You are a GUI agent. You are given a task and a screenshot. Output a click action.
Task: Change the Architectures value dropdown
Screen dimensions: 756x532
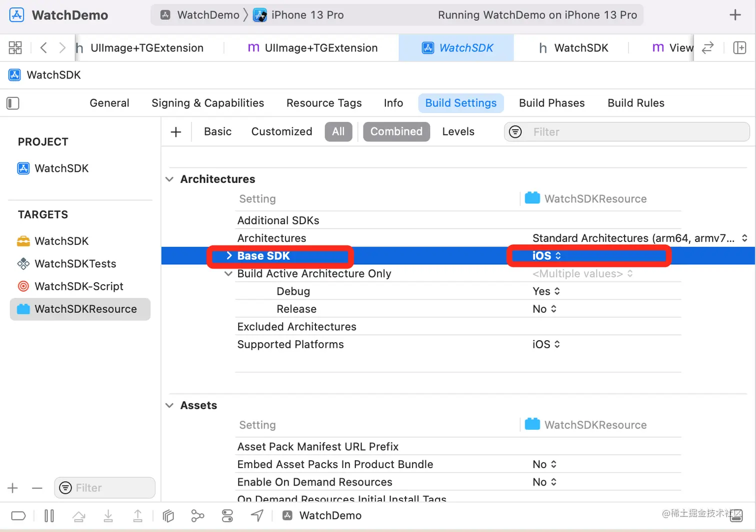640,238
